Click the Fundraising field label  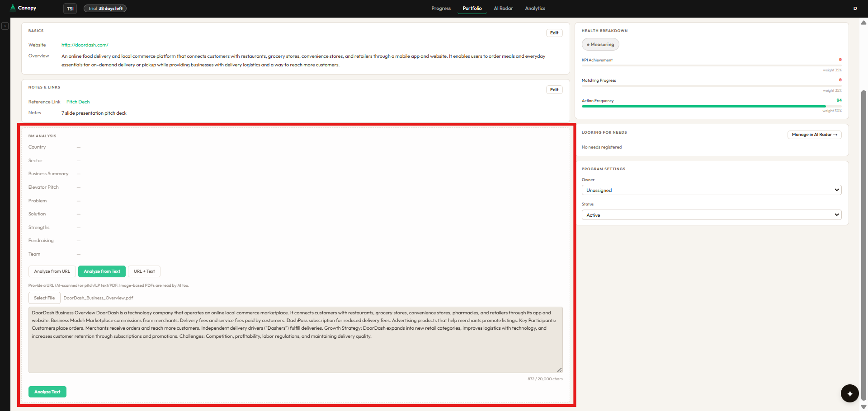(41, 241)
